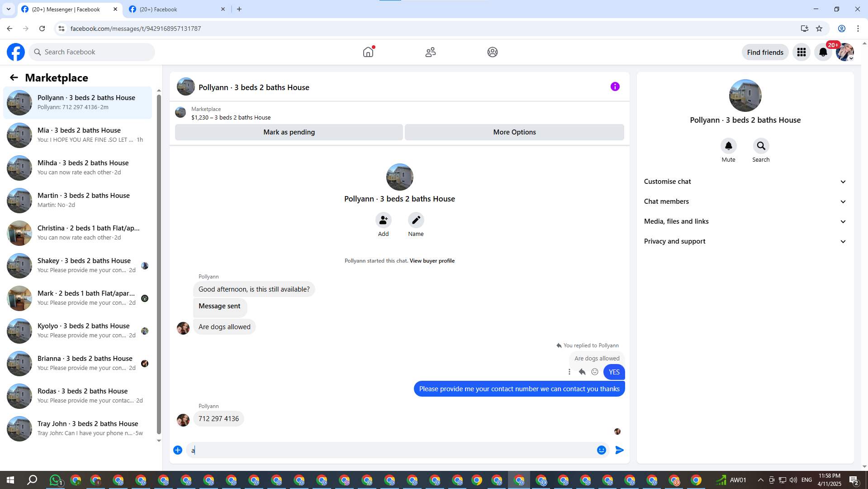The width and height of the screenshot is (868, 489).
Task: Open Windows taskbar search
Action: click(32, 480)
